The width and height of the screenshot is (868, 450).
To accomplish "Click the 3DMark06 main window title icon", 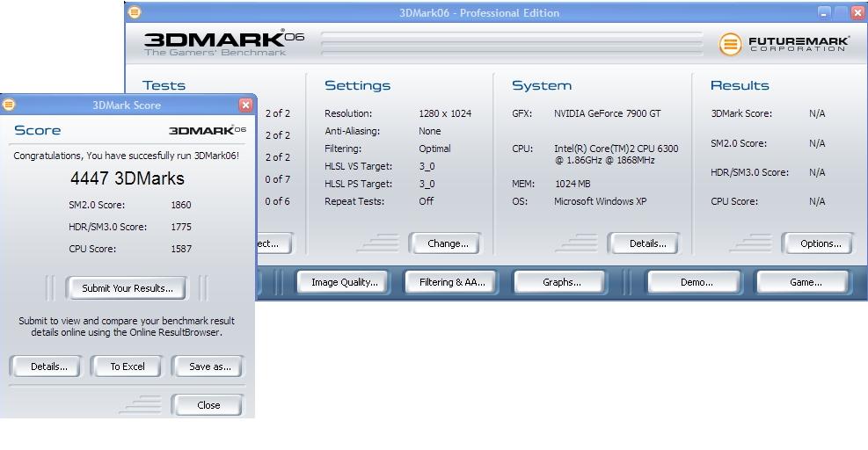I will [x=134, y=12].
